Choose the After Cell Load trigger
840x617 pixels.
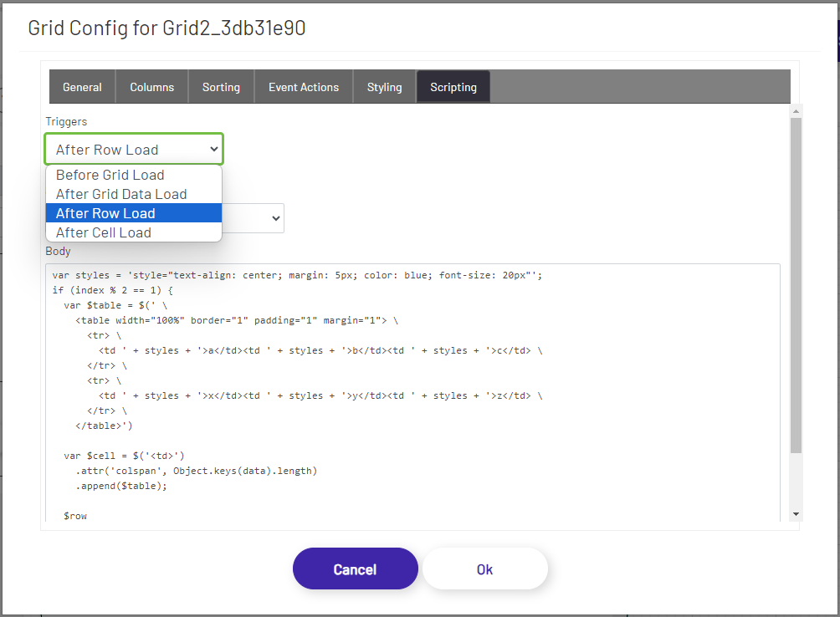tap(105, 232)
